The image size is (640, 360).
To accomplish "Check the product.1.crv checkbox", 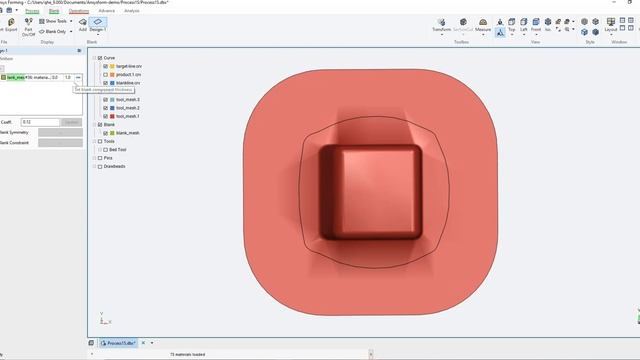I will [x=105, y=75].
